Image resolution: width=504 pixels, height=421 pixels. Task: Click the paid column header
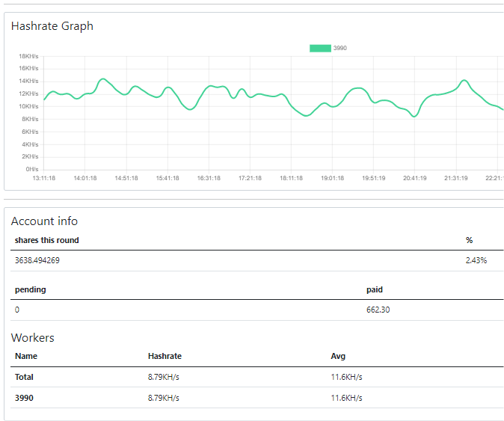point(374,289)
